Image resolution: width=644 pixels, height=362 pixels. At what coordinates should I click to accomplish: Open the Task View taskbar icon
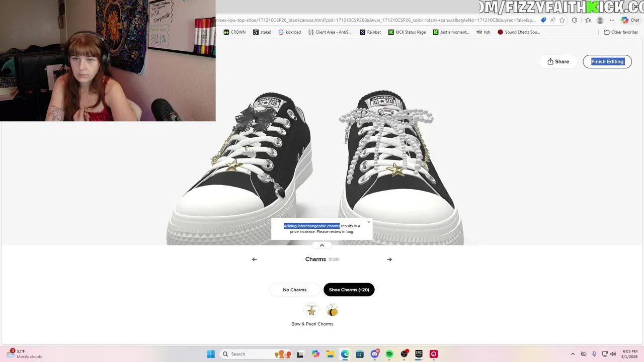pos(300,354)
